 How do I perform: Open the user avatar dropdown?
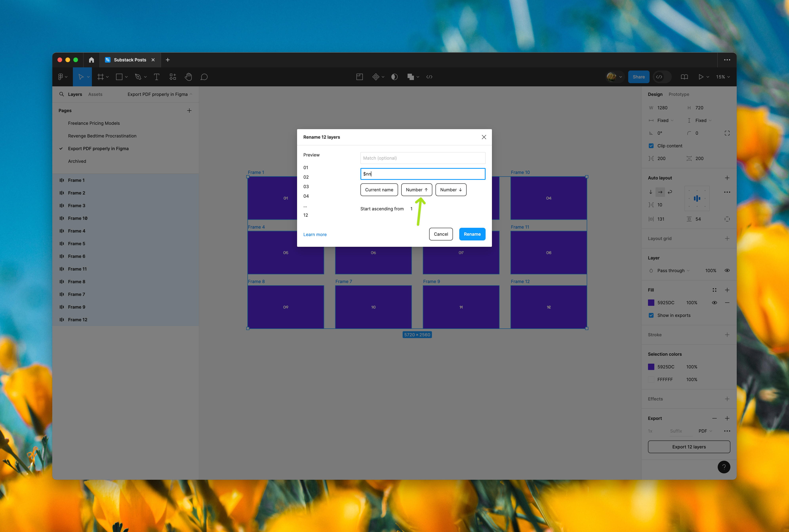(614, 77)
